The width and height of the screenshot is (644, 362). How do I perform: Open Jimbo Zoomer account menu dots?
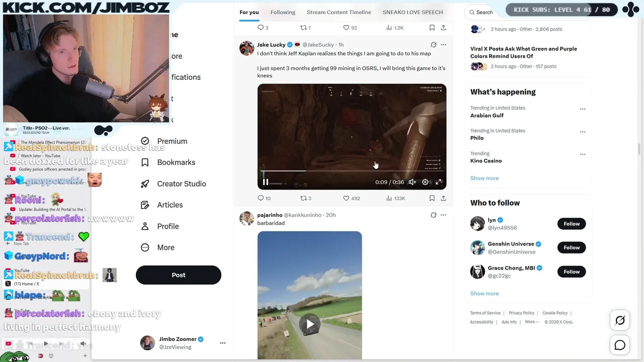coord(222,343)
